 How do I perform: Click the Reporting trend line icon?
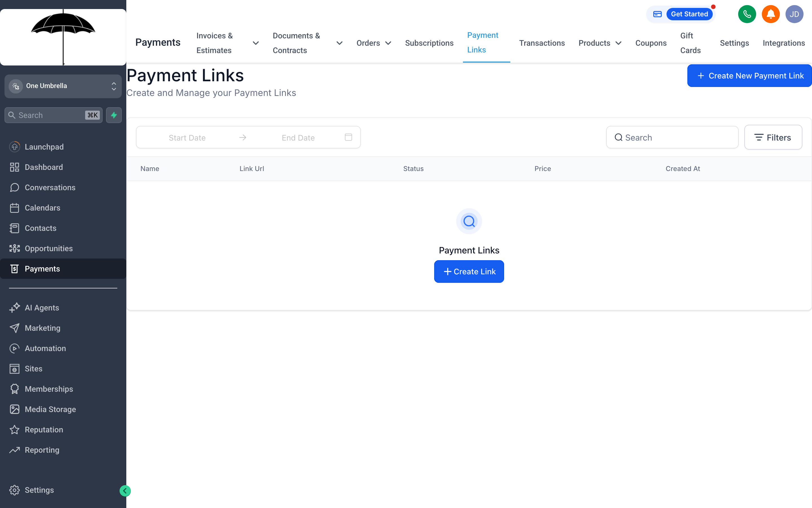pyautogui.click(x=14, y=450)
